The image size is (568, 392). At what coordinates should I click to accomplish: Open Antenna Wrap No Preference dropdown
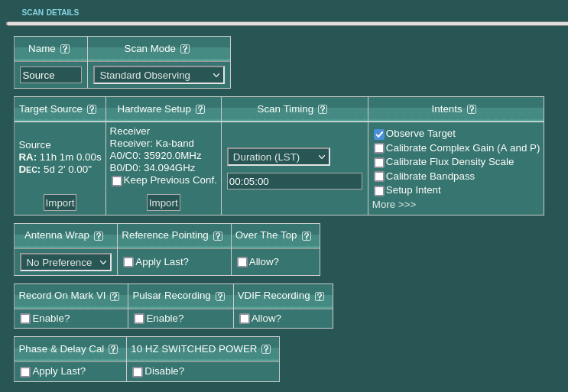point(66,262)
